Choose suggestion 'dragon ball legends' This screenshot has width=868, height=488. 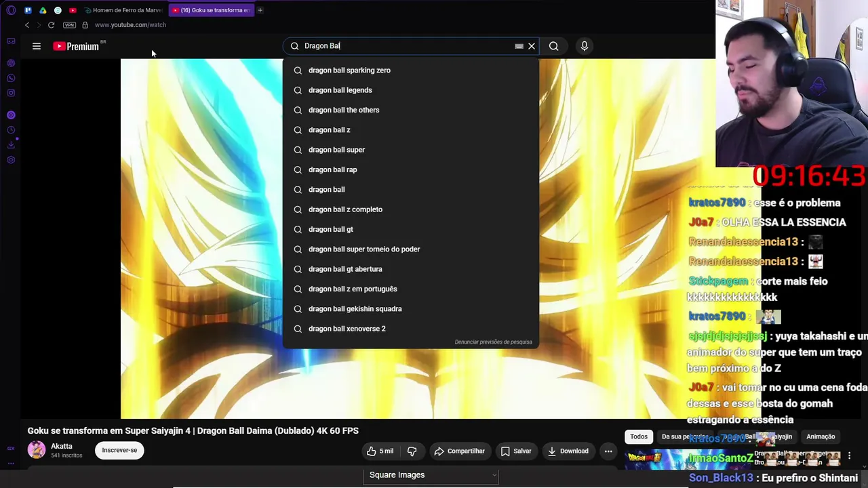(411, 90)
